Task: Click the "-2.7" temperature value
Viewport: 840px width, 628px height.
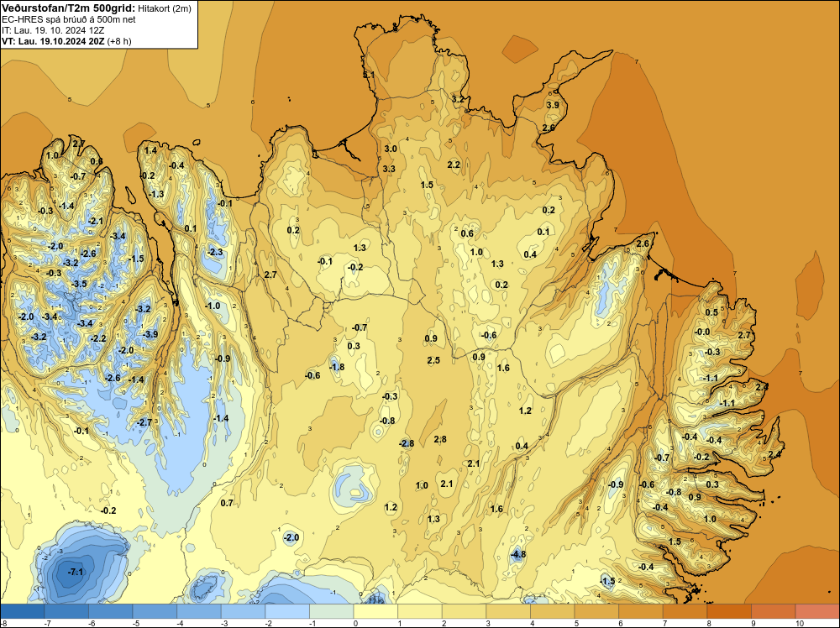Action: click(x=144, y=422)
